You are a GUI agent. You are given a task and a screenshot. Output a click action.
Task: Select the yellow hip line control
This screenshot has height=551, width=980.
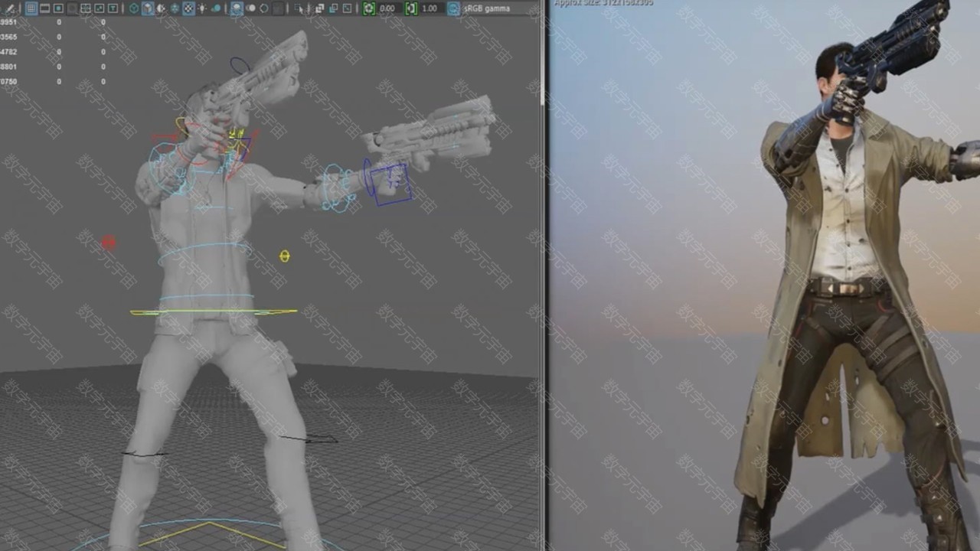214,312
